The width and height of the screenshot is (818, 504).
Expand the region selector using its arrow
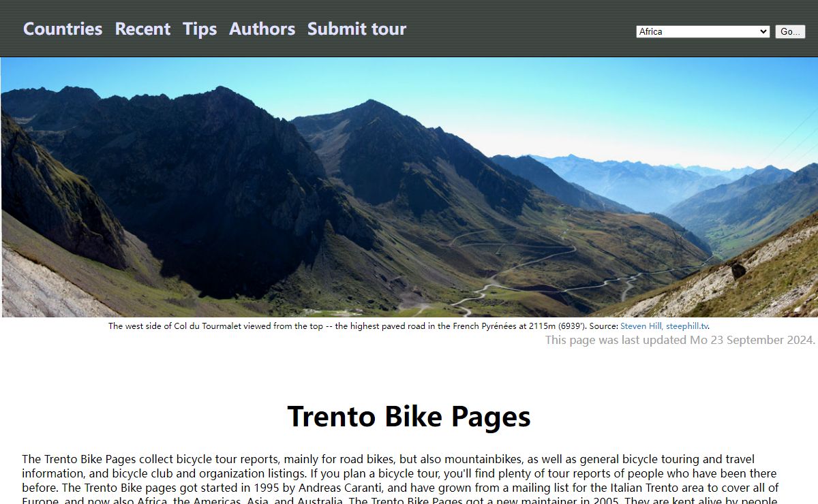click(x=763, y=31)
